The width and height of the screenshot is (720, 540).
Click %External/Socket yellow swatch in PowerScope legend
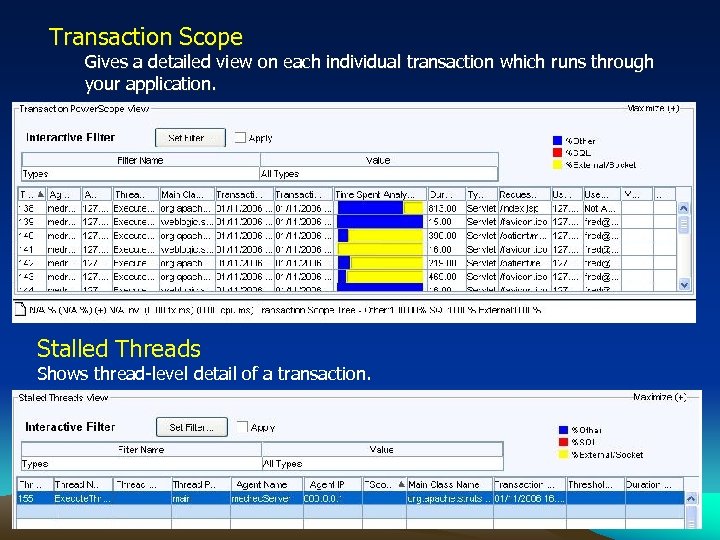coord(557,165)
